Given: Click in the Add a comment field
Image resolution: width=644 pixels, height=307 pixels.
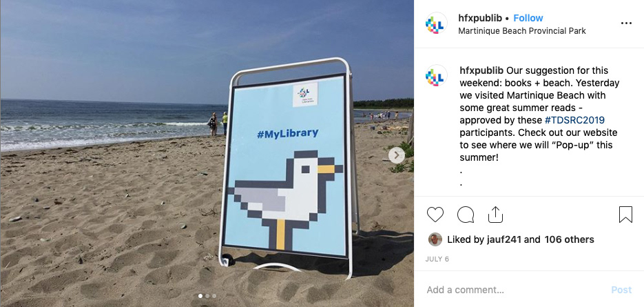Looking at the screenshot, I should click(x=513, y=290).
